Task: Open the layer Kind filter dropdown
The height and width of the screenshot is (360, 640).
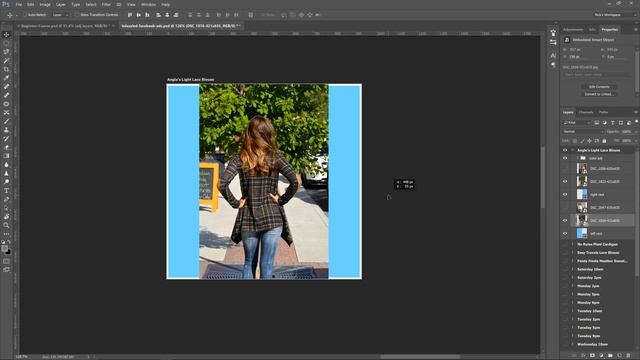Action: (x=577, y=122)
